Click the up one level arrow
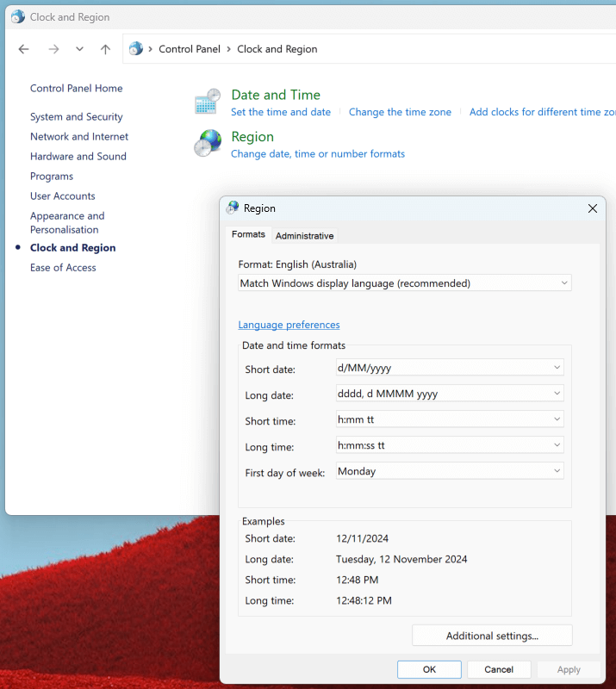 click(105, 49)
